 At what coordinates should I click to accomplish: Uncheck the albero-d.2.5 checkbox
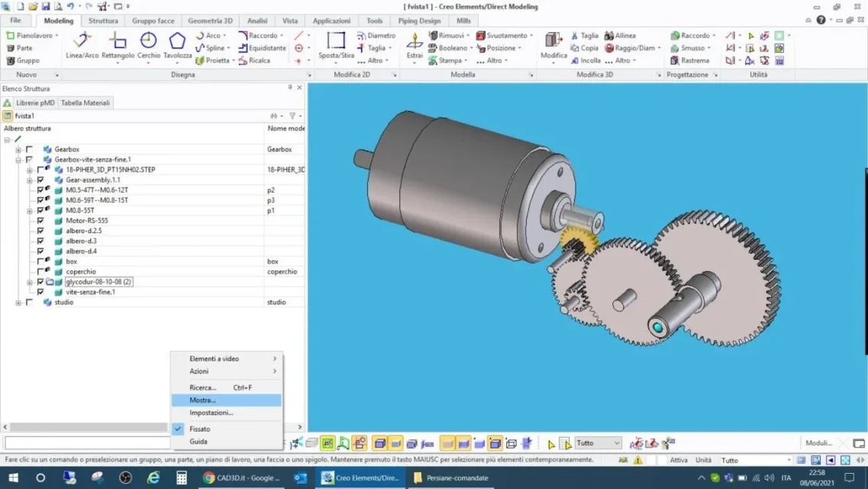point(40,231)
